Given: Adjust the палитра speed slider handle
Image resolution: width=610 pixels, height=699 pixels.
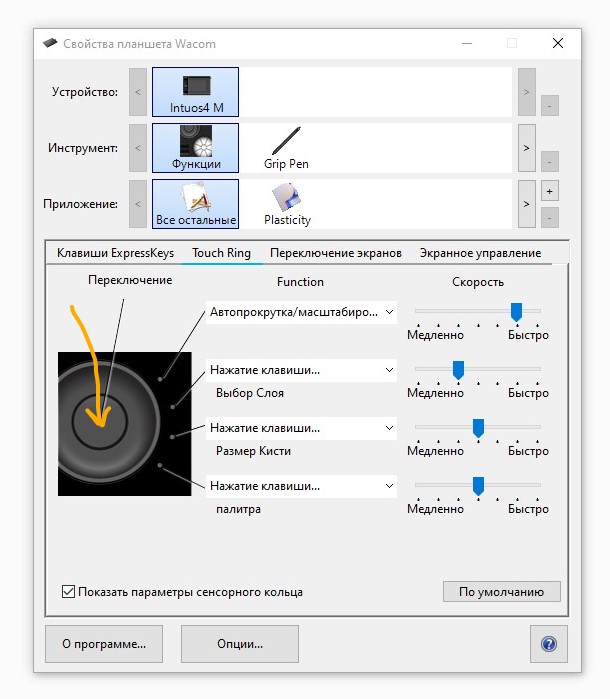Looking at the screenshot, I should coord(478,486).
